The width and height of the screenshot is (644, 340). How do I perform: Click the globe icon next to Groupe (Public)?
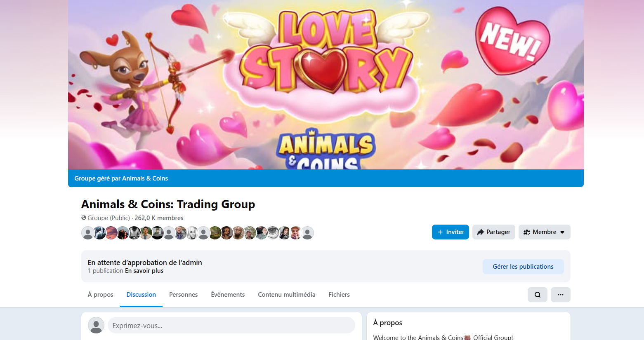click(x=84, y=218)
